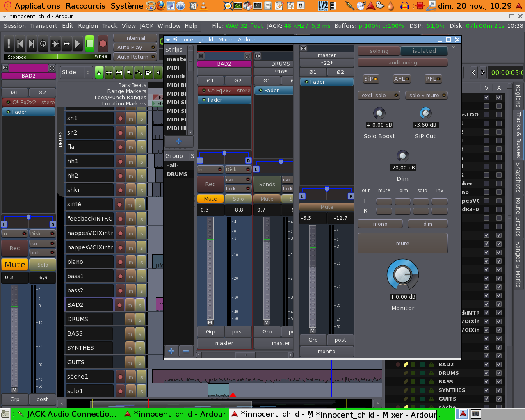
Task: Switch to Snapshots side tab
Action: [x=518, y=178]
